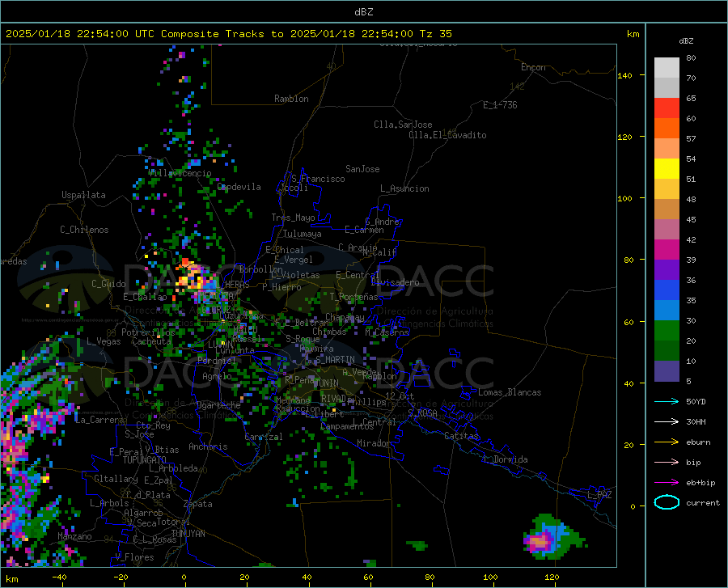Click the Tres_Mayo map label
This screenshot has height=588, width=728.
pyautogui.click(x=294, y=218)
